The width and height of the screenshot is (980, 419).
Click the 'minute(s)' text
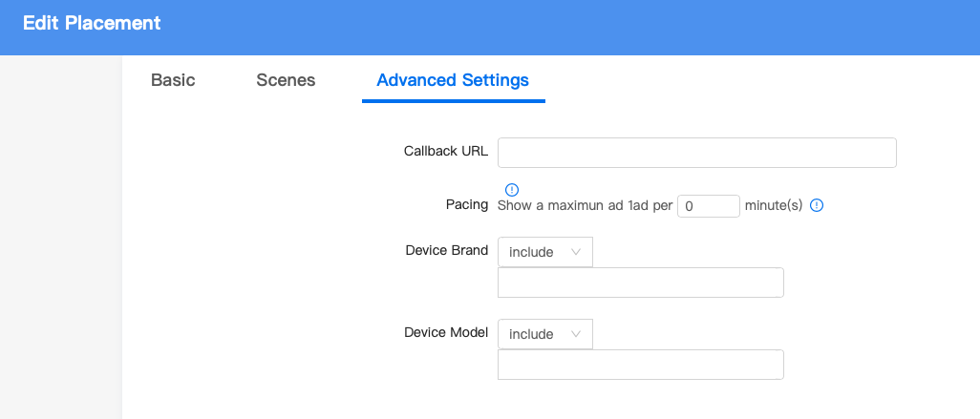(x=774, y=205)
